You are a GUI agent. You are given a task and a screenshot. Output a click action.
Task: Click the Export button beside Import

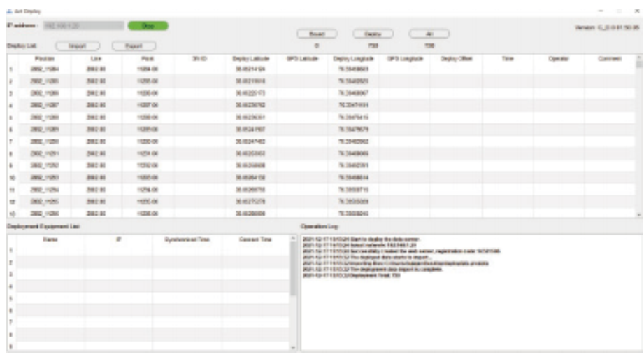(134, 46)
